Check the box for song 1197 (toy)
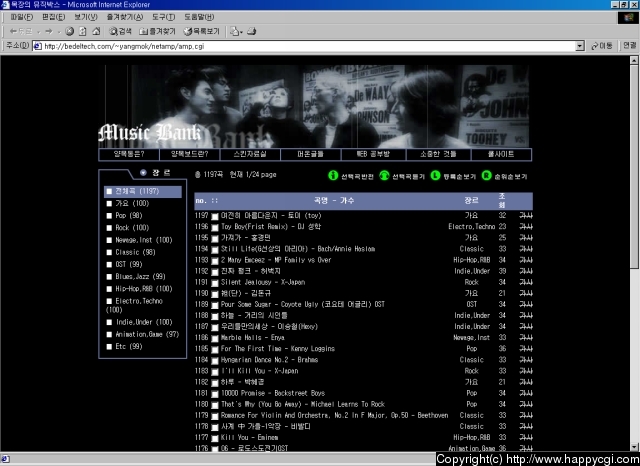Viewport: 640px width, 466px height. [x=215, y=217]
